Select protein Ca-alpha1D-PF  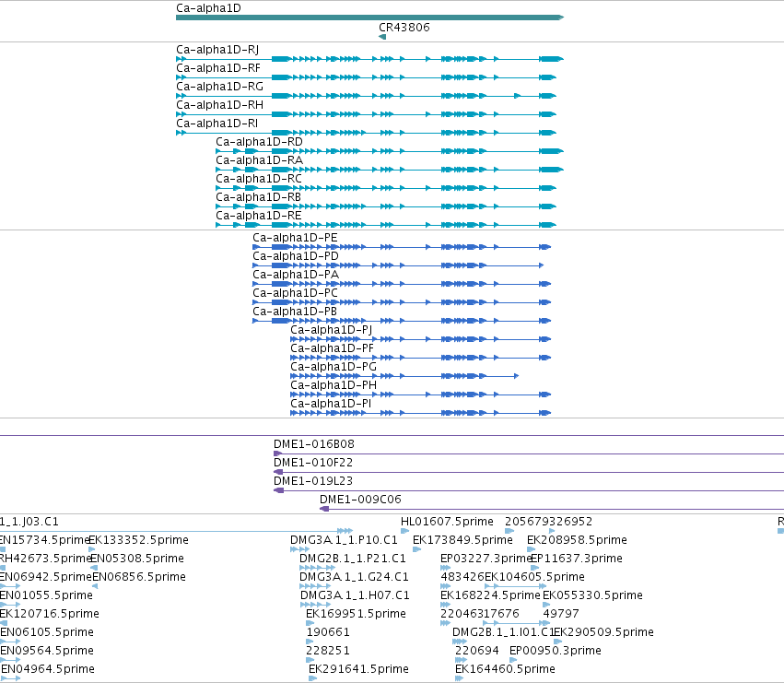pos(332,348)
